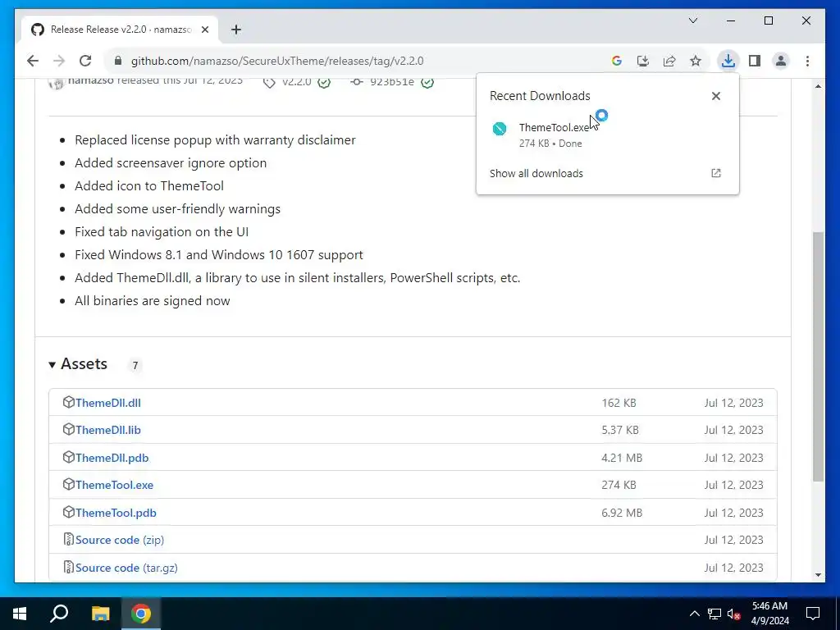The width and height of the screenshot is (840, 630).
Task: Click Show all downloads
Action: tap(536, 174)
